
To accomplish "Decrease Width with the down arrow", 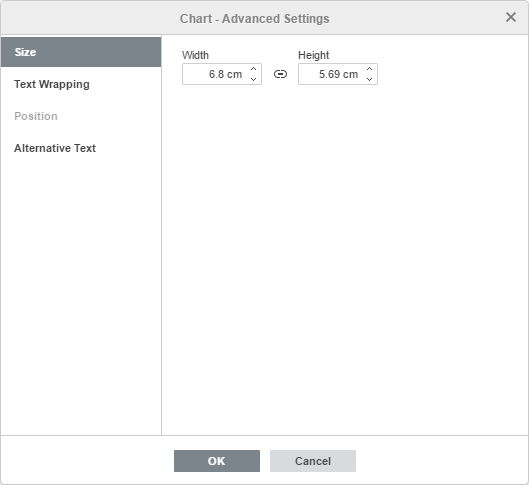I will tap(253, 79).
